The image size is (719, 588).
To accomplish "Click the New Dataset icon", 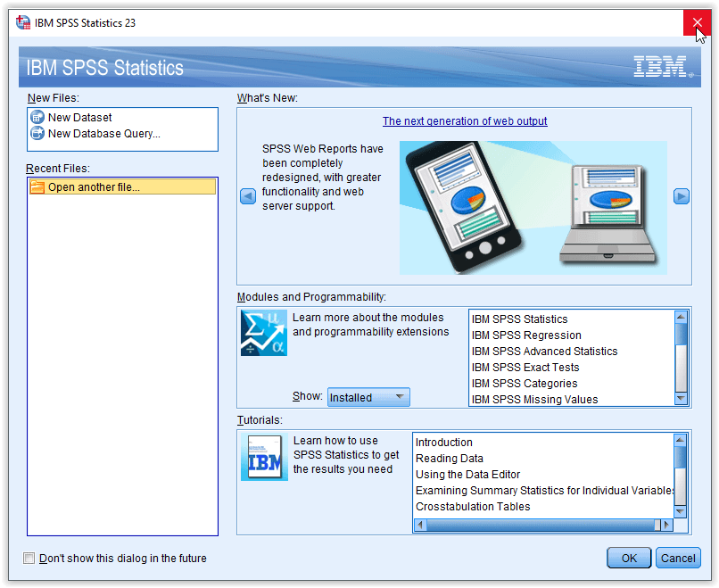I will [37, 117].
